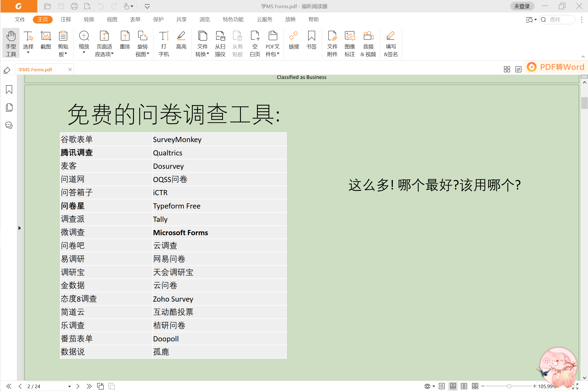Go to the next page
Image resolution: width=588 pixels, height=392 pixels.
[78, 386]
